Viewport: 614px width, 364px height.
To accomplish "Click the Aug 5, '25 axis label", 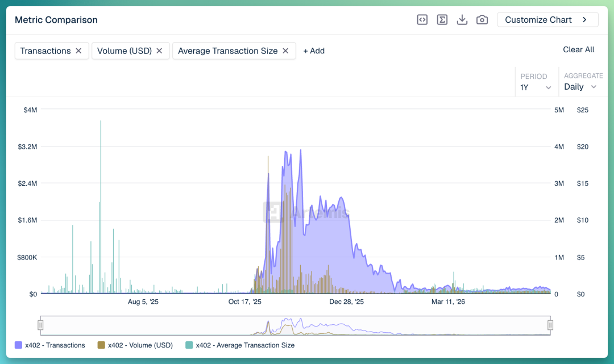I will tap(143, 302).
